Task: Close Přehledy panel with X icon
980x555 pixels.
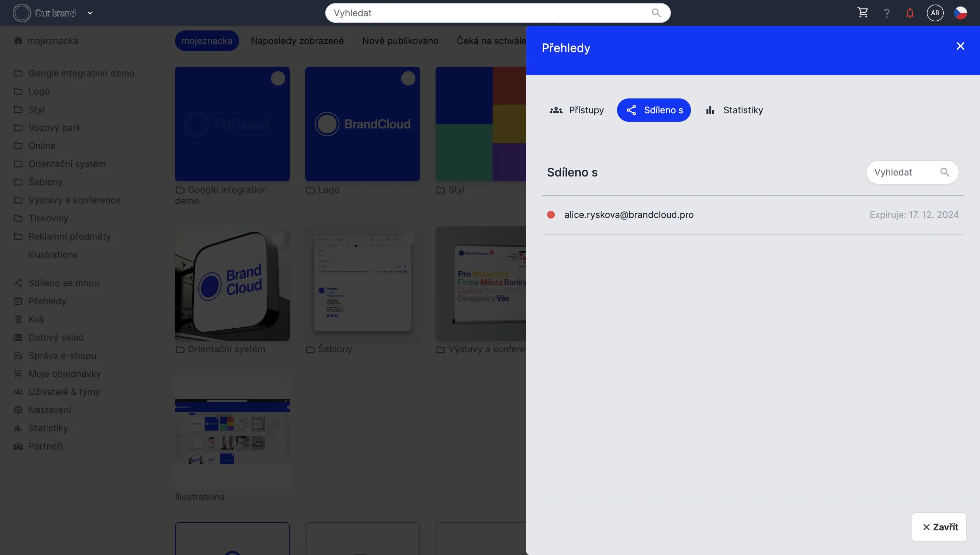Action: (960, 46)
